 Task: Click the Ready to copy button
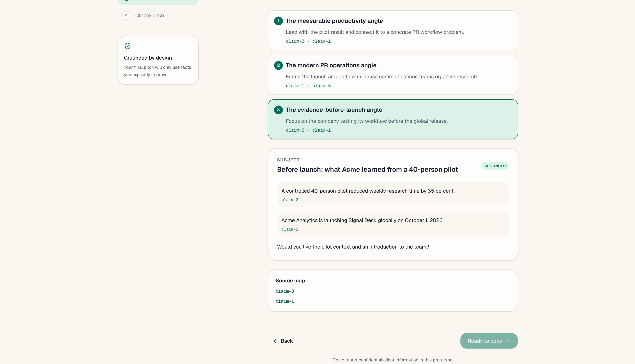pyautogui.click(x=489, y=341)
